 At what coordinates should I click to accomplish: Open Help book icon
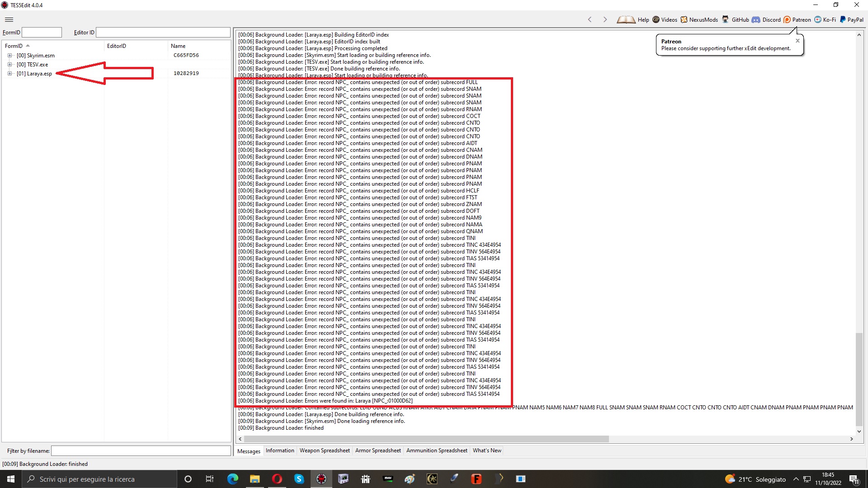[626, 19]
